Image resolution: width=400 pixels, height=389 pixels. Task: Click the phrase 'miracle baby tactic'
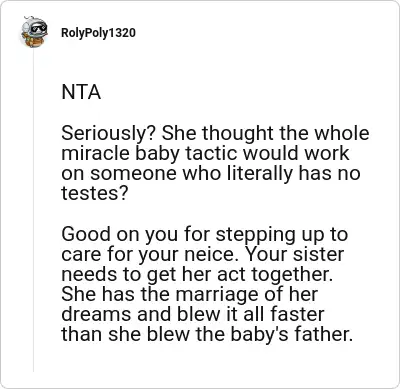click(x=150, y=154)
